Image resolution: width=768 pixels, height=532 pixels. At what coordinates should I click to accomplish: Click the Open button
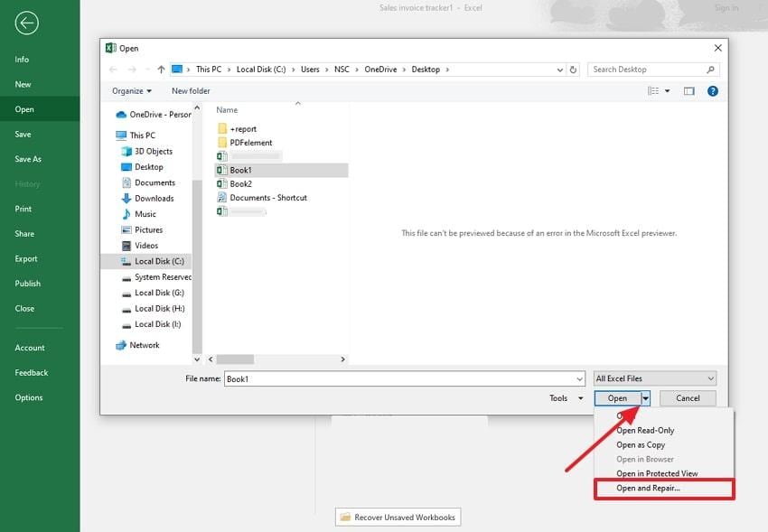click(x=618, y=398)
